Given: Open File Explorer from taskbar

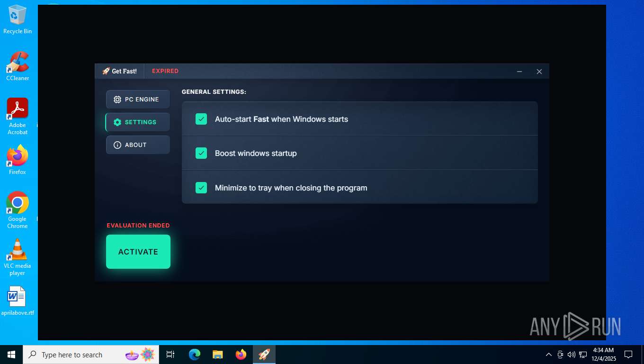Looking at the screenshot, I should point(218,355).
